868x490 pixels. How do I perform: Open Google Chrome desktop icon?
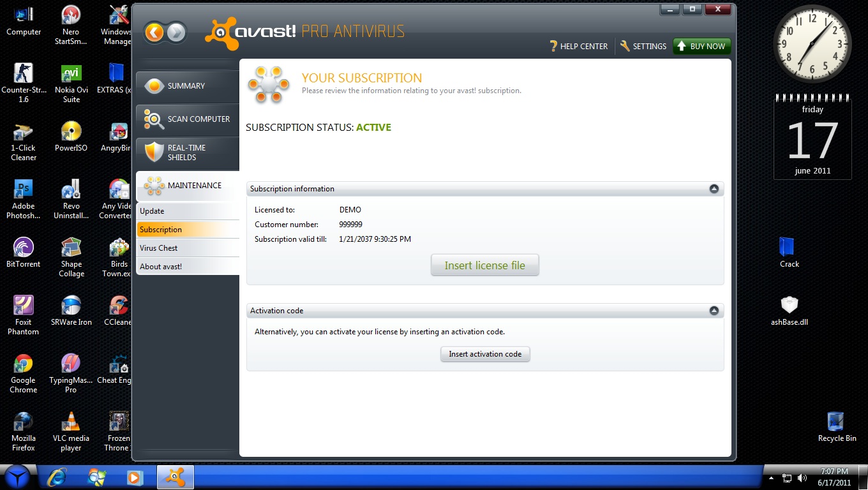point(24,373)
